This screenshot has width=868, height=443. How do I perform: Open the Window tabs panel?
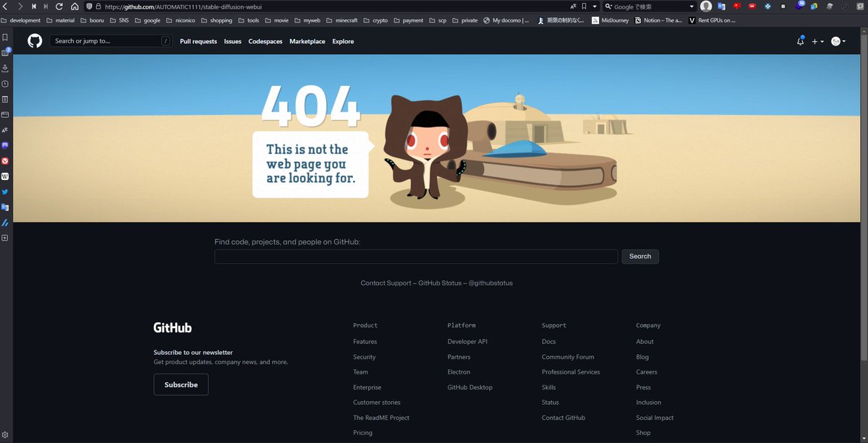pos(5,114)
